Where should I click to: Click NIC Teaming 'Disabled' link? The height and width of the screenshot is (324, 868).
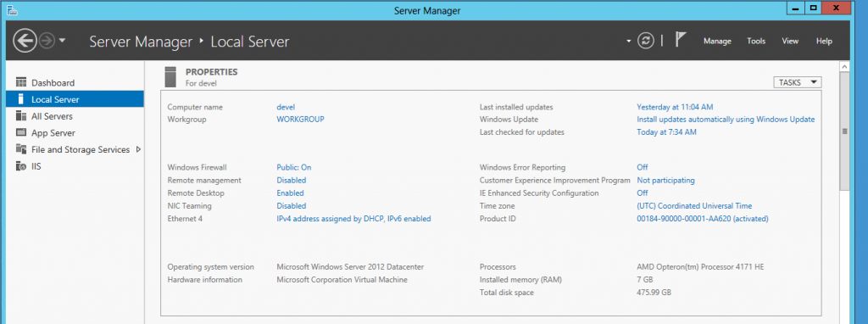click(292, 205)
